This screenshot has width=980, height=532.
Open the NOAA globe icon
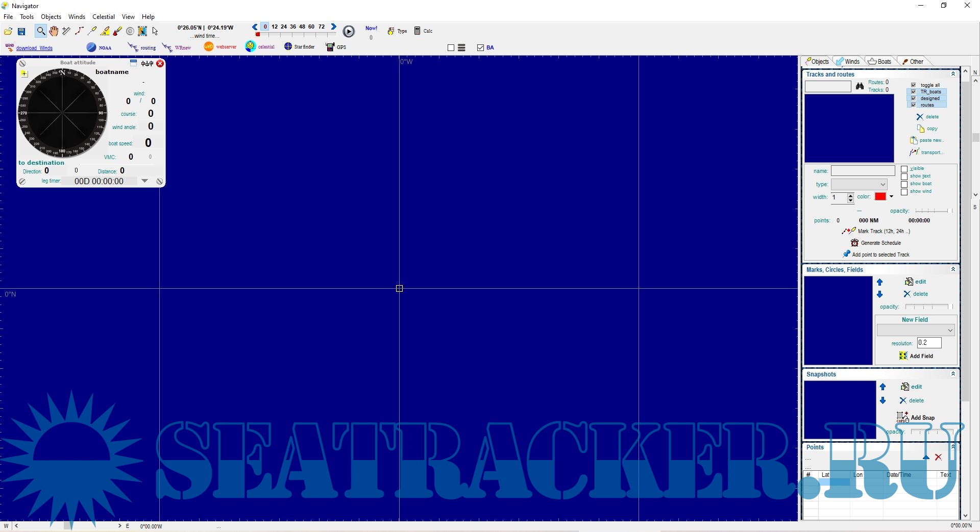point(91,47)
